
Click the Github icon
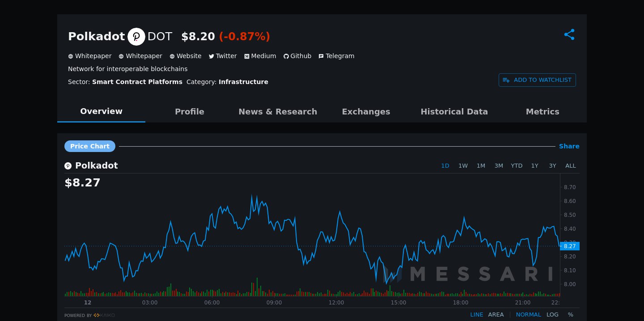point(286,56)
